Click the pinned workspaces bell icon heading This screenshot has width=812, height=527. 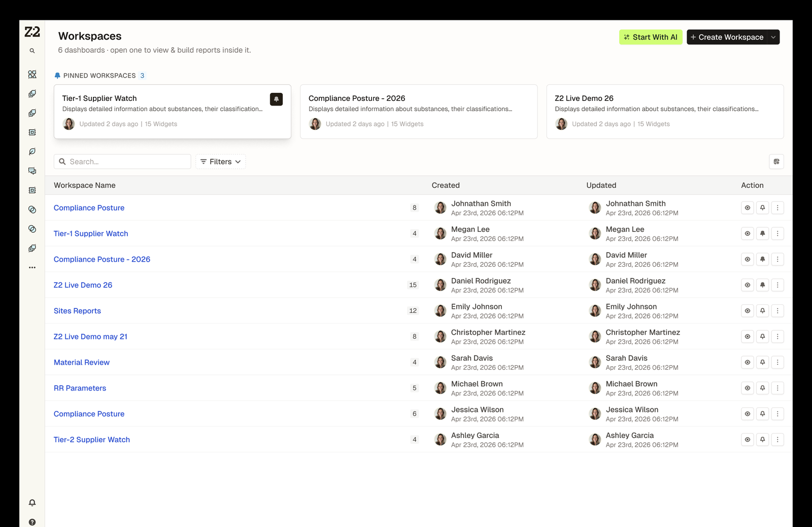pos(57,76)
